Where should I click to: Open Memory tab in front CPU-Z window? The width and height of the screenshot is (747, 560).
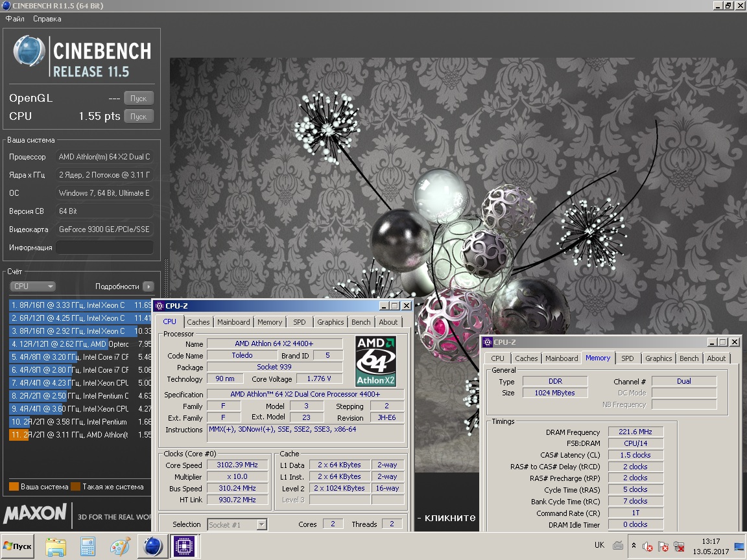coord(270,322)
